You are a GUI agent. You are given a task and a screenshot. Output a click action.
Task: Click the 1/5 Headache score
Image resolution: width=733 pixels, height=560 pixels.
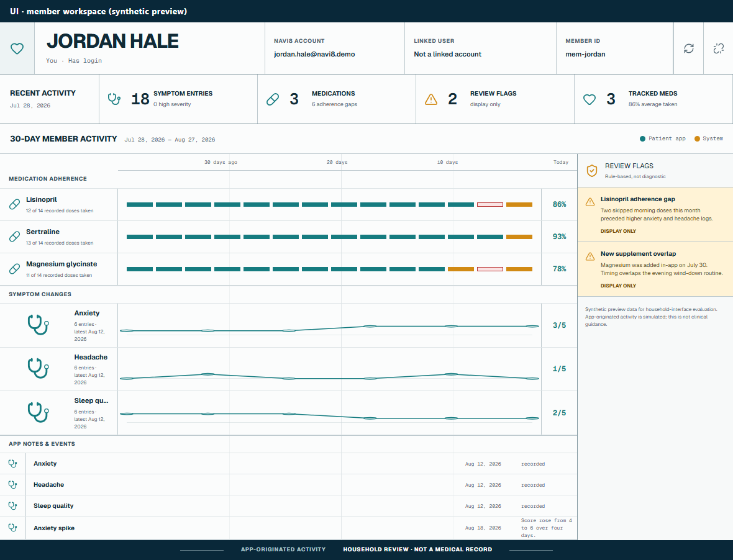click(x=559, y=369)
